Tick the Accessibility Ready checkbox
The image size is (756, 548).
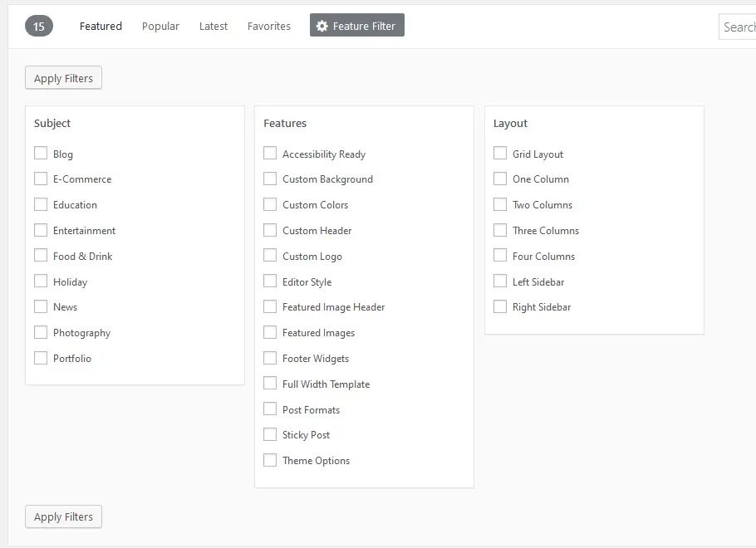[270, 154]
